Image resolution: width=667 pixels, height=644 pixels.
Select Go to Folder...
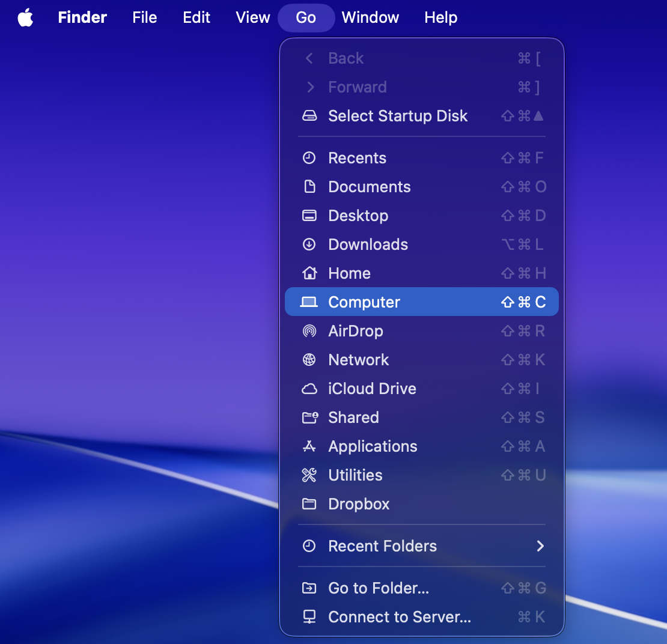point(378,588)
